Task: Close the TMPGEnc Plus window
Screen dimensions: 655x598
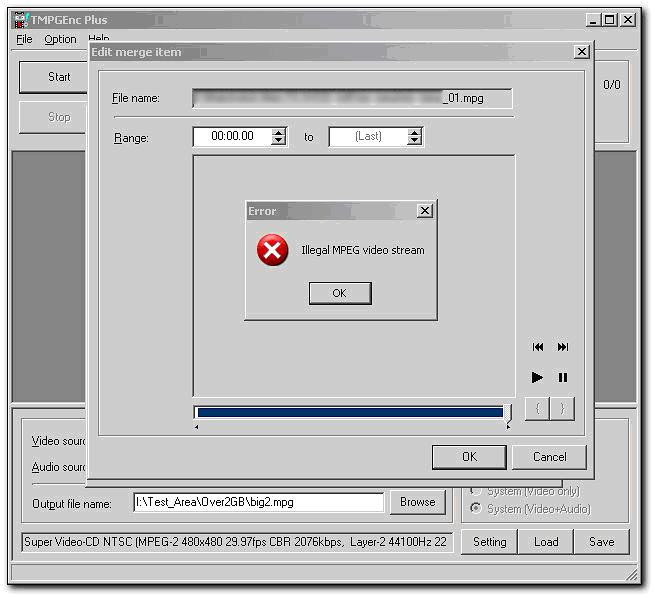Action: pyautogui.click(x=628, y=20)
